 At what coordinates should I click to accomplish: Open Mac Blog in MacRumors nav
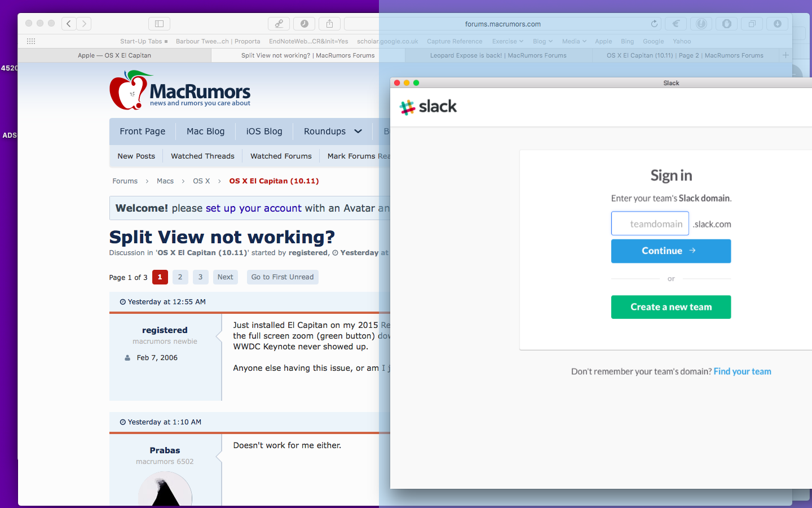206,132
